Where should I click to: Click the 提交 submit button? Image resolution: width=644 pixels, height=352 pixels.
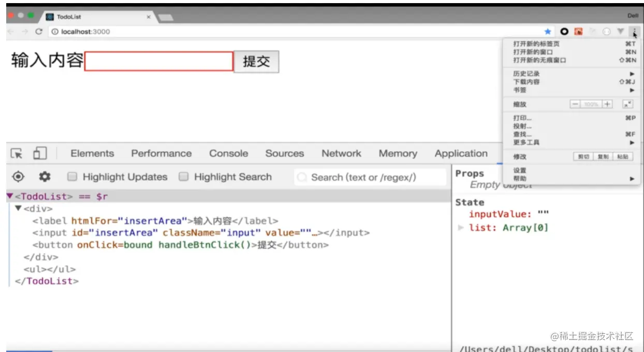tap(256, 62)
